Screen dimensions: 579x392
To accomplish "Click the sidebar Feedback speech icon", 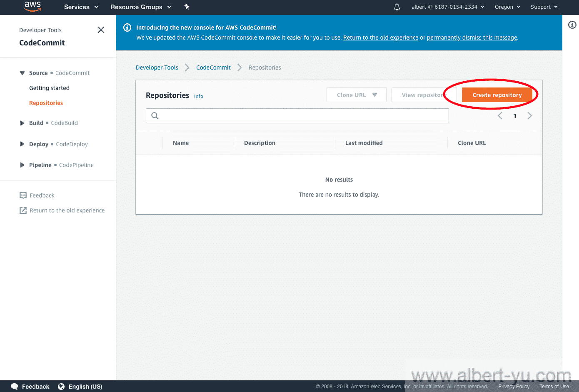I will [23, 195].
